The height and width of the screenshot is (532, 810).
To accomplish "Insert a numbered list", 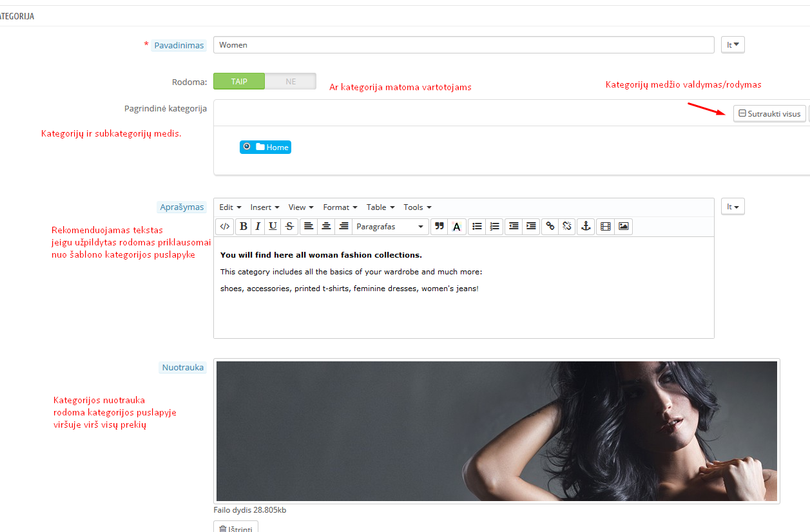I will (x=494, y=226).
